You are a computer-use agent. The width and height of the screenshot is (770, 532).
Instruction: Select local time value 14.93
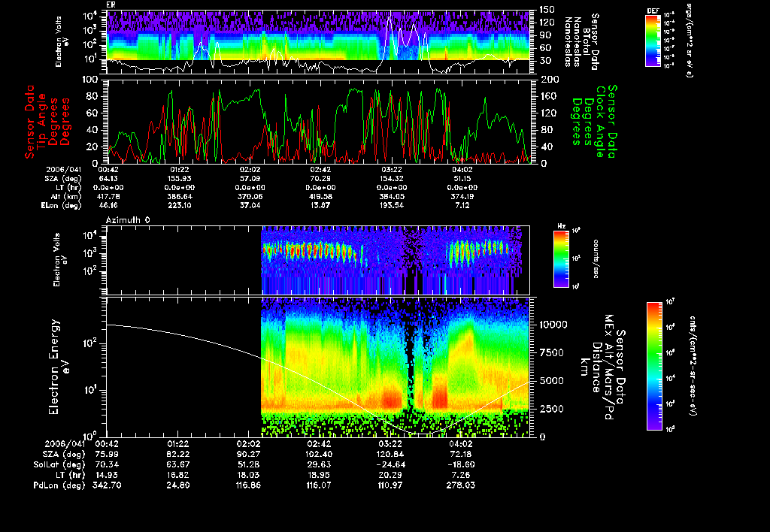tap(107, 475)
